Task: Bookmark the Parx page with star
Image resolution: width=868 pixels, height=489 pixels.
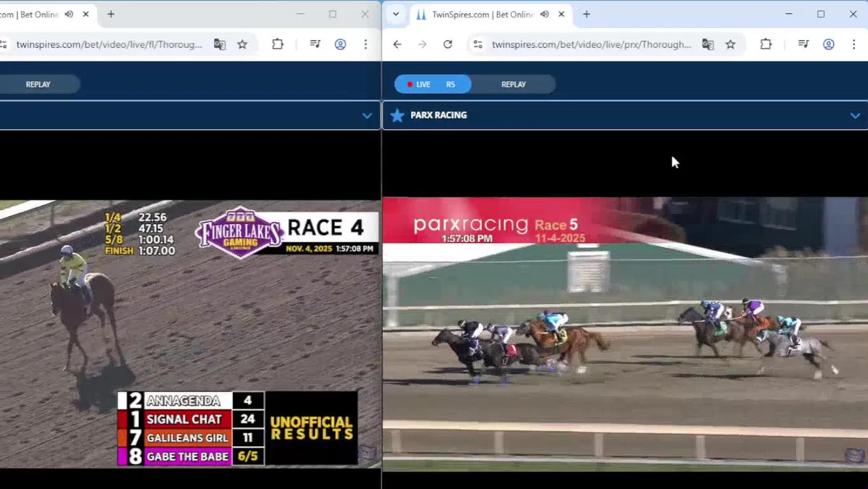Action: [x=731, y=44]
